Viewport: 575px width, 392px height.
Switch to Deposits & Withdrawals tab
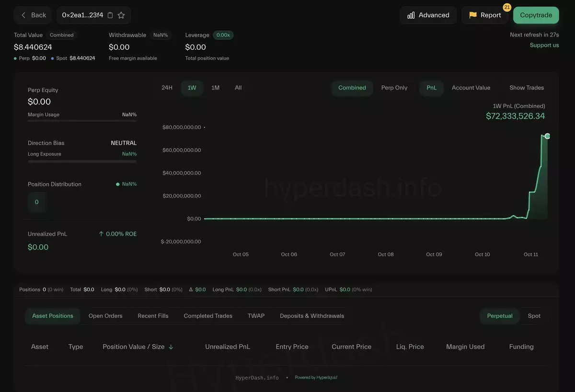311,316
